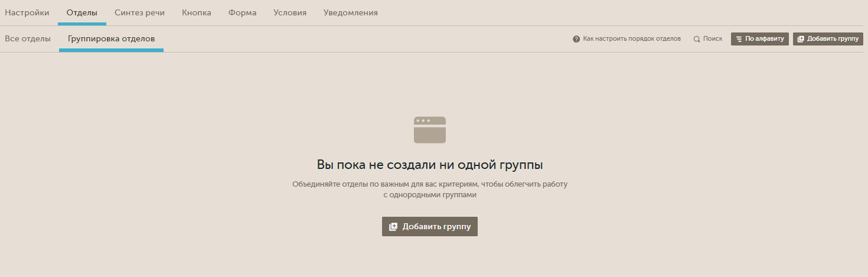Switch to the Синтез речи tab
The width and height of the screenshot is (868, 277).
pyautogui.click(x=139, y=12)
